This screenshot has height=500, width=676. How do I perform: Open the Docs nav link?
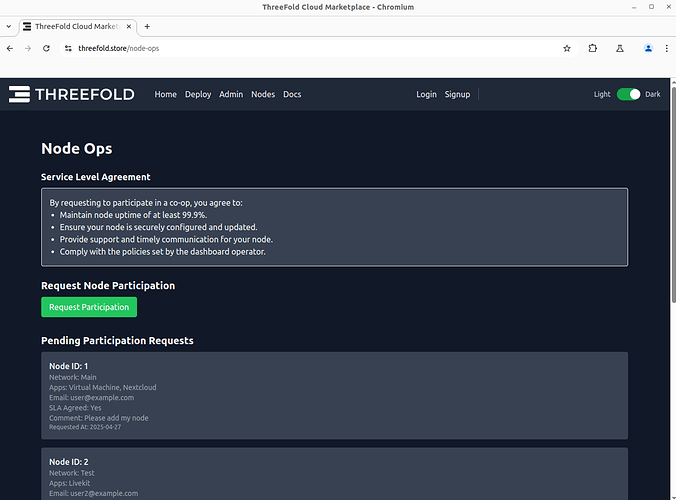292,94
